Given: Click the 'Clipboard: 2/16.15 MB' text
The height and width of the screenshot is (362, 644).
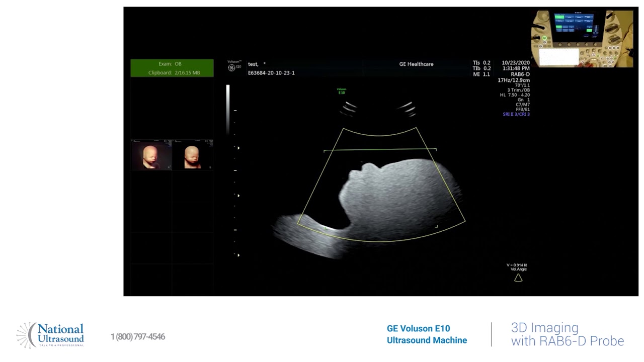Looking at the screenshot, I should [174, 73].
